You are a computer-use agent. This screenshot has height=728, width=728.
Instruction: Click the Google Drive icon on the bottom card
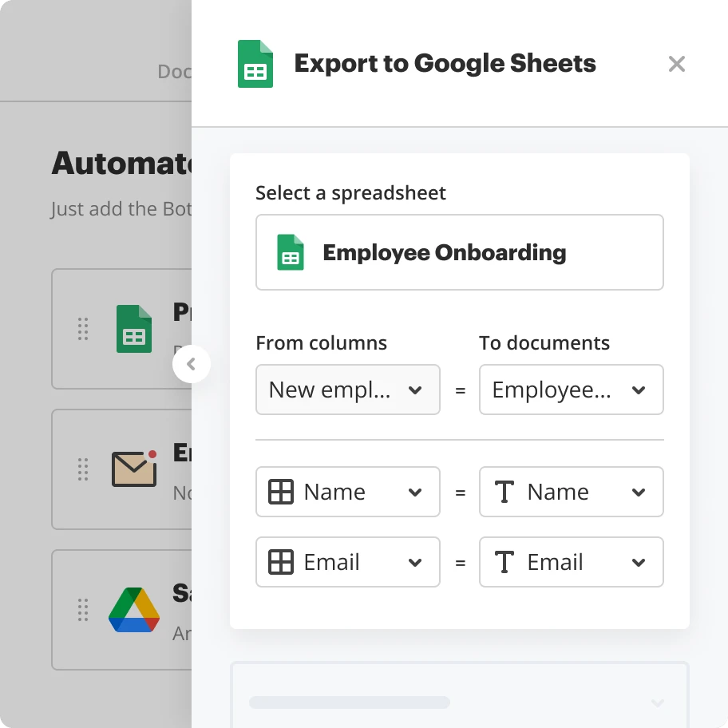[133, 610]
